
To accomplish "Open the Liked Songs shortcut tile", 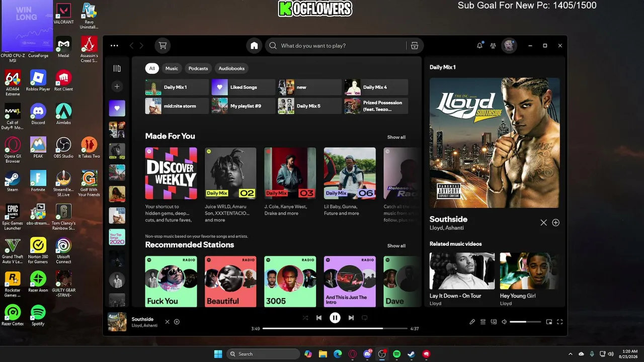I will [243, 87].
